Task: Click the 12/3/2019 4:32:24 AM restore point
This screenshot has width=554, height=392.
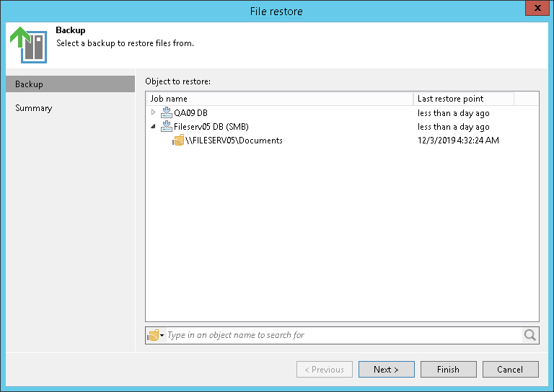Action: click(x=458, y=140)
